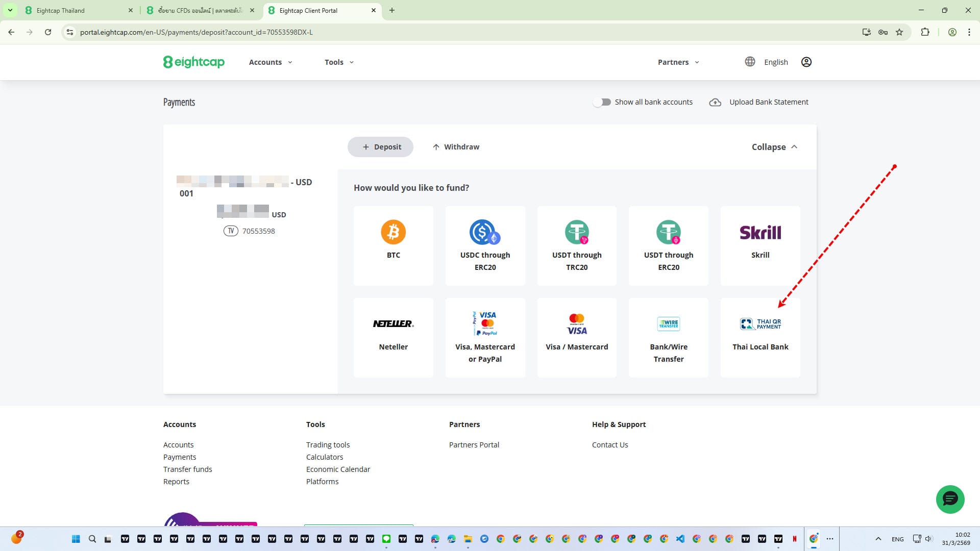The width and height of the screenshot is (980, 551).
Task: Choose the Neteller payment method
Action: pos(393,324)
